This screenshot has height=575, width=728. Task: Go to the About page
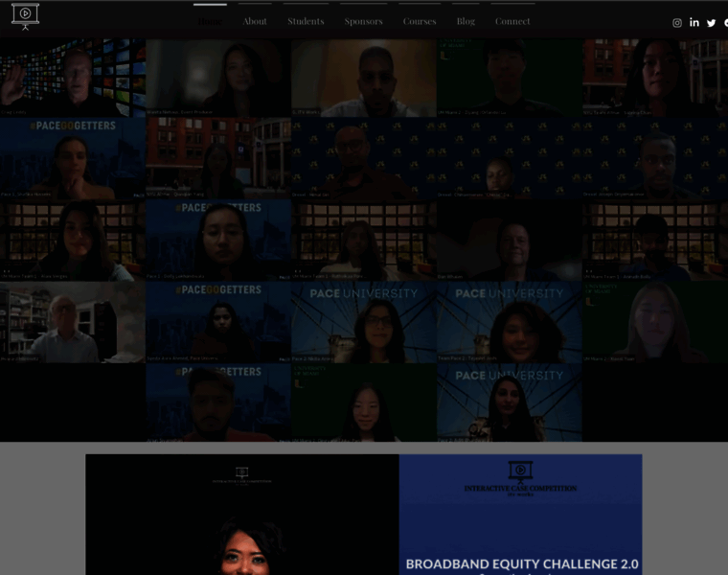coord(255,21)
